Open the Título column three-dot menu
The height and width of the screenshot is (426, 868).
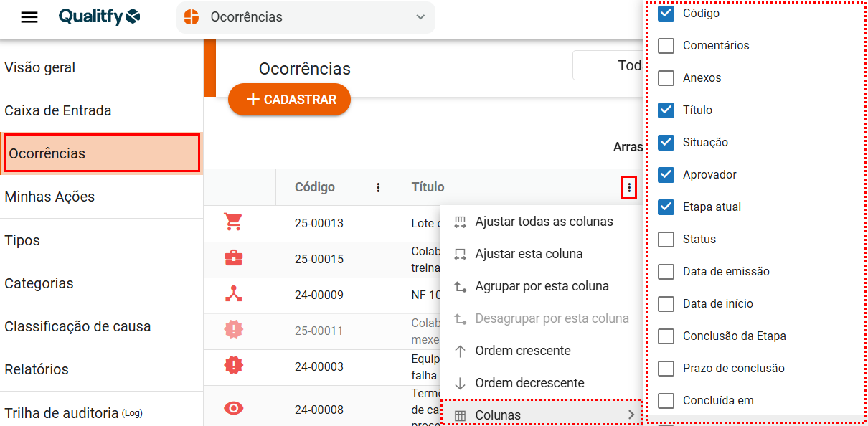[x=629, y=188]
